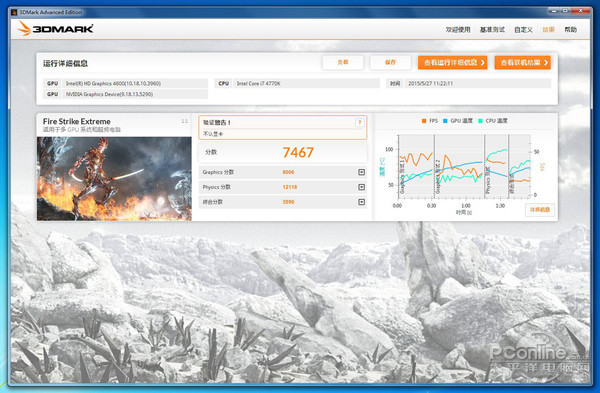
Task: Click the 详细信息 button below the chart
Action: [540, 210]
